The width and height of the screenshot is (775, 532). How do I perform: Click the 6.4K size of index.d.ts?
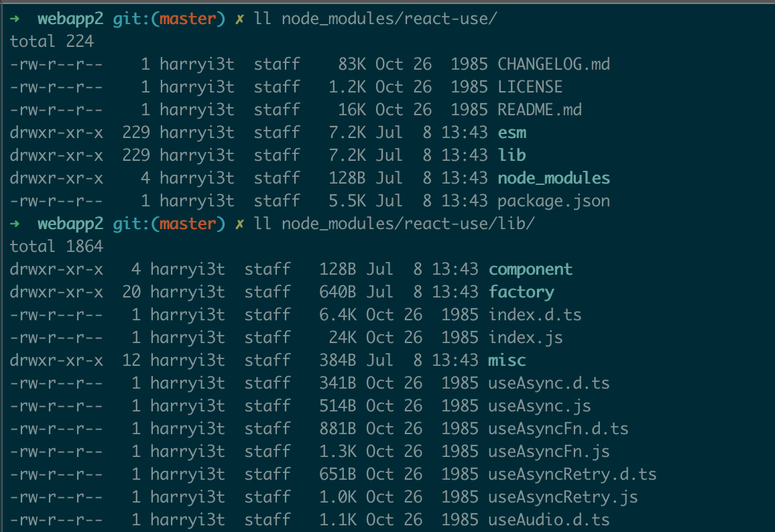pyautogui.click(x=338, y=315)
